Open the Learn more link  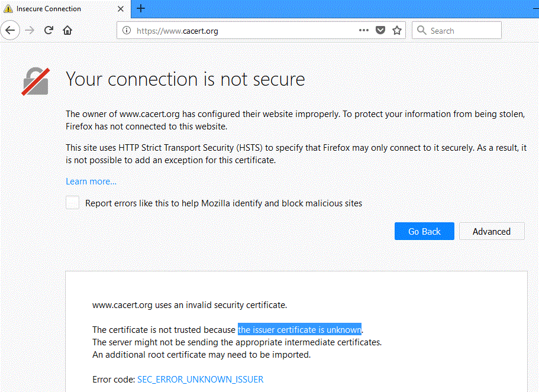pos(91,182)
